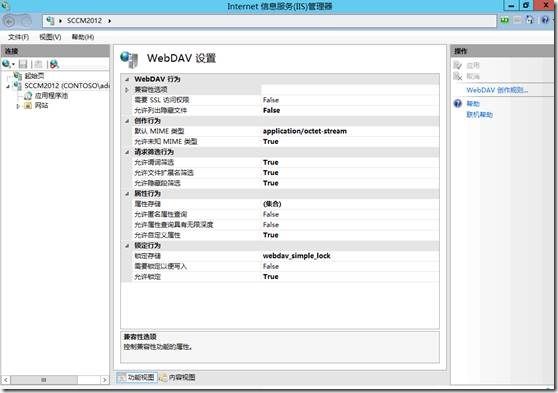Image resolution: width=558 pixels, height=393 pixels.
Task: Click the delete-connection icon with the red mark
Action: tap(54, 64)
